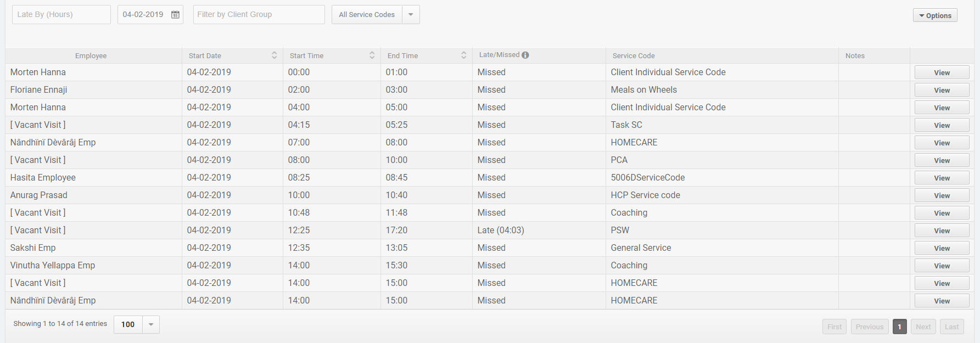
Task: Sort table by End Time arrows
Action: coord(463,55)
